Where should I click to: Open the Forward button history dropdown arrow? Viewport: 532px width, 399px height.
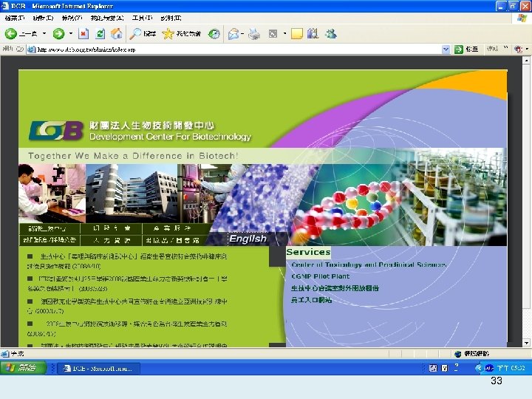tap(71, 33)
